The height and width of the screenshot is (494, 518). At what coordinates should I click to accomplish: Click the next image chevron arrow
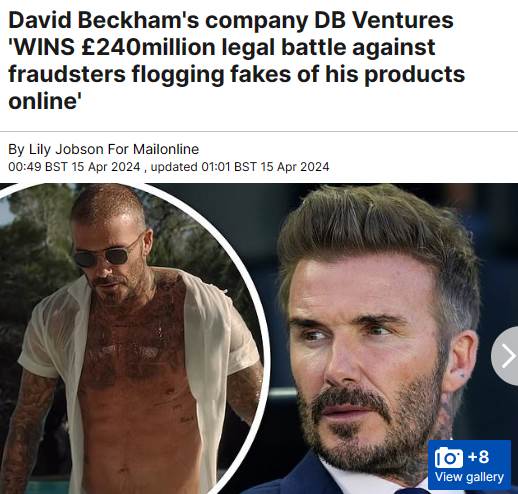pyautogui.click(x=509, y=356)
